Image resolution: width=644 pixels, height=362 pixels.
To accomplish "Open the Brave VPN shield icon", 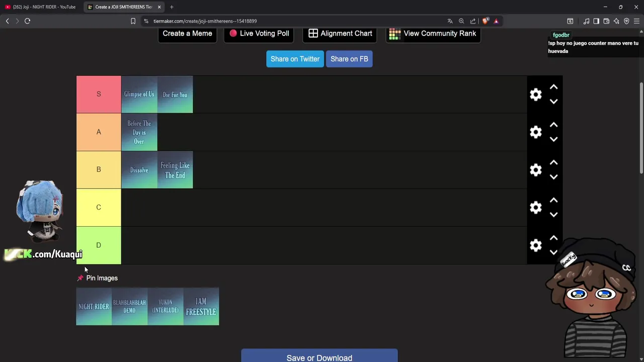I will (626, 21).
